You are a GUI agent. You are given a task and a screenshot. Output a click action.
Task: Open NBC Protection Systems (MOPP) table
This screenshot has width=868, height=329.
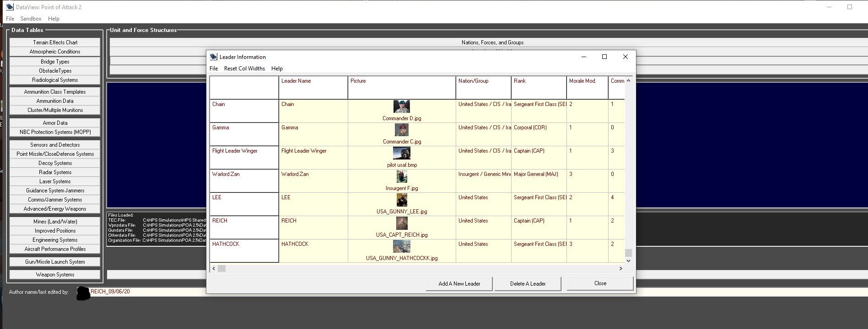pyautogui.click(x=55, y=132)
